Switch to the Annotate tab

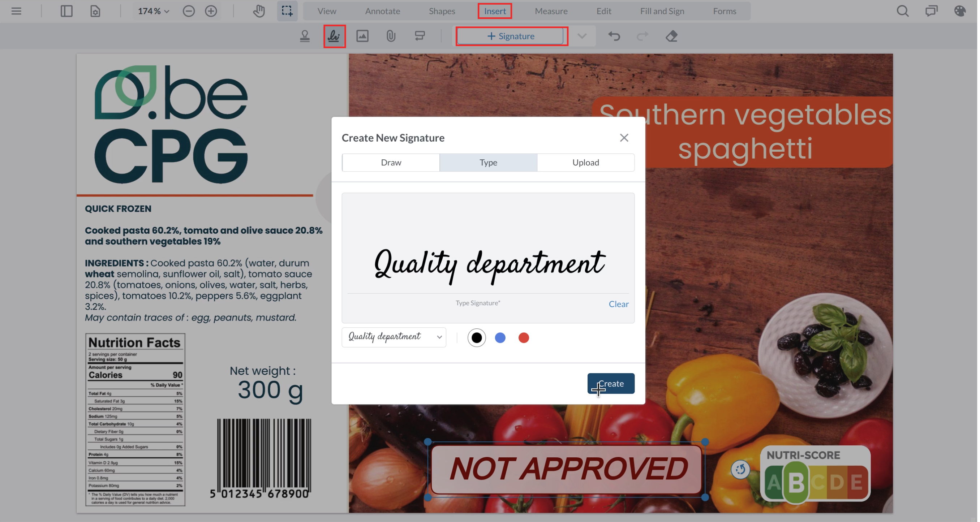pos(382,11)
